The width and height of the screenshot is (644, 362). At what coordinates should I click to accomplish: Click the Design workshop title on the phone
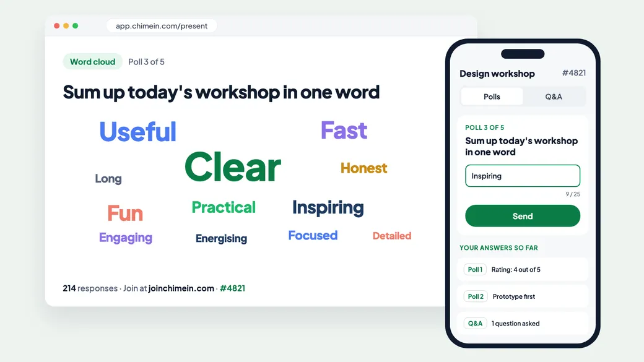(x=497, y=74)
